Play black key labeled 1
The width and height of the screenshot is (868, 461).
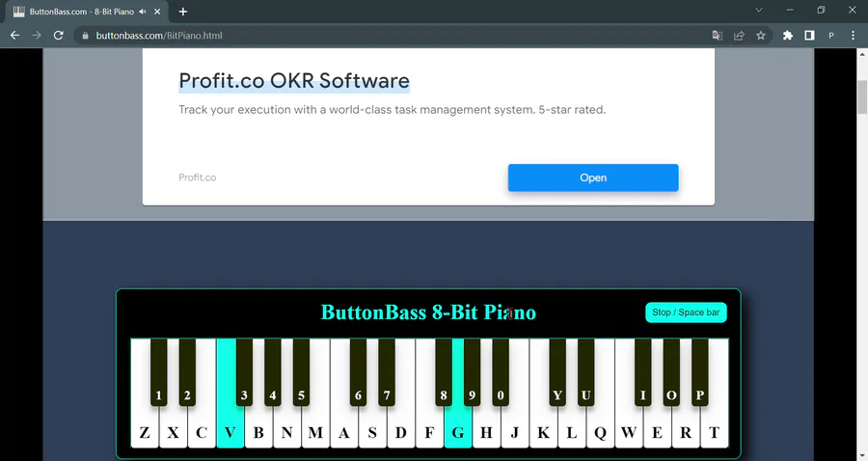pos(159,372)
